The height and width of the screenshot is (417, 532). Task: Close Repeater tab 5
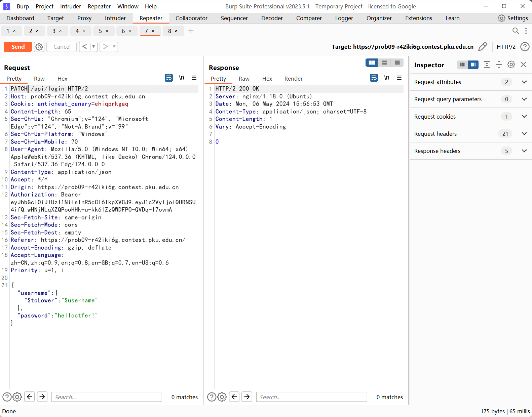pos(107,31)
